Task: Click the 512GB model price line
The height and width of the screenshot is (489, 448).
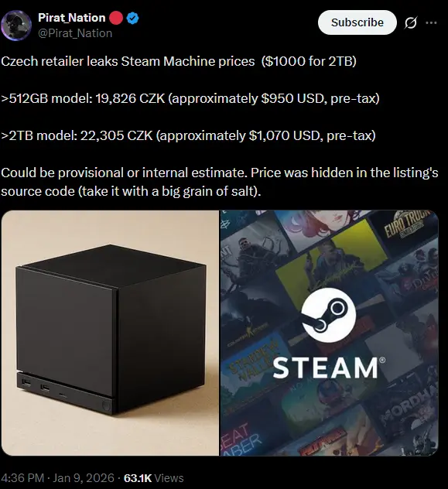Action: 190,98
